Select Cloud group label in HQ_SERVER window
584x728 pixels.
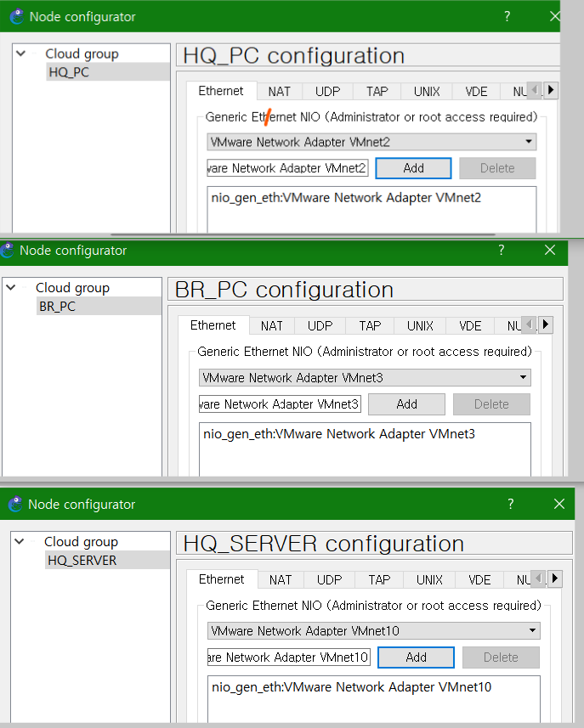81,542
